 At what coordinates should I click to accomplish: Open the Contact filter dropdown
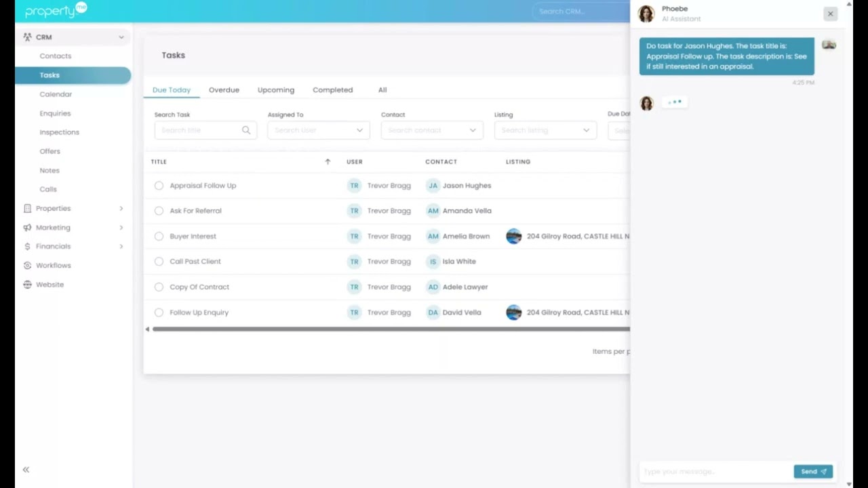coord(432,130)
